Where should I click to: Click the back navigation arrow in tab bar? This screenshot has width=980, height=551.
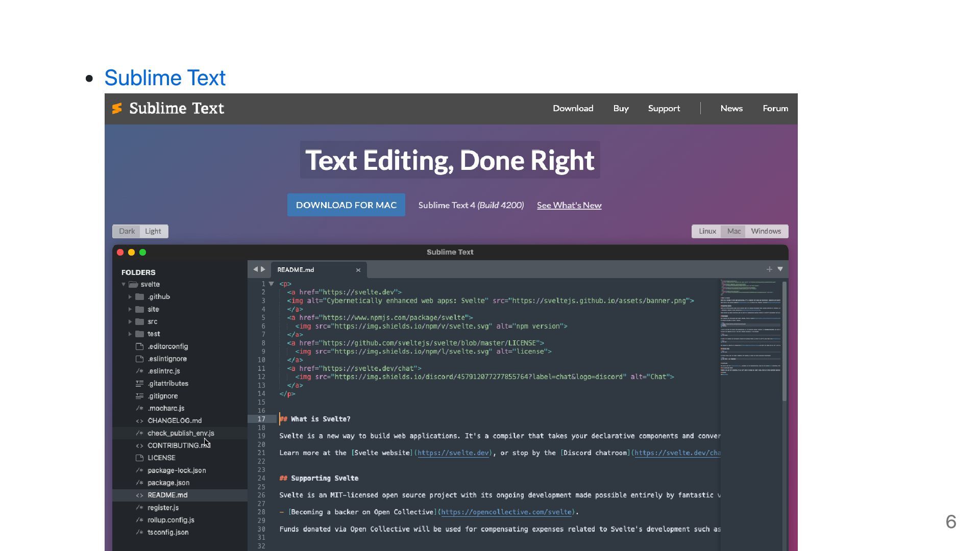coord(255,269)
